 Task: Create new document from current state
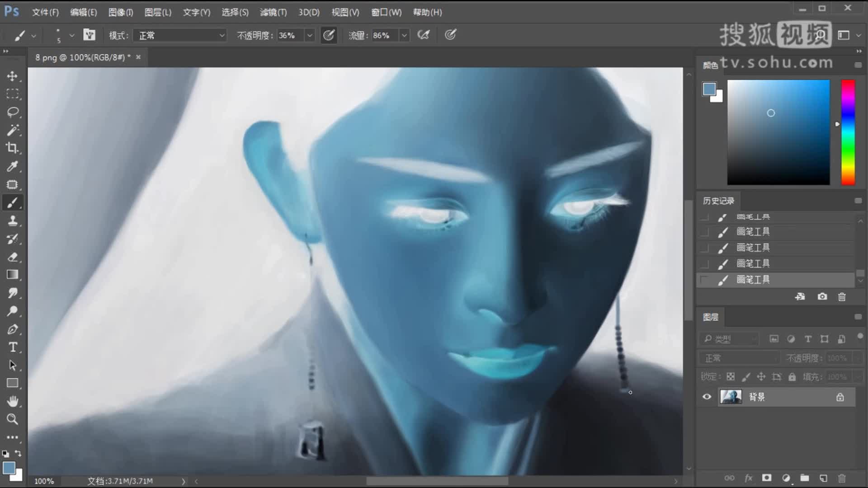pyautogui.click(x=800, y=296)
